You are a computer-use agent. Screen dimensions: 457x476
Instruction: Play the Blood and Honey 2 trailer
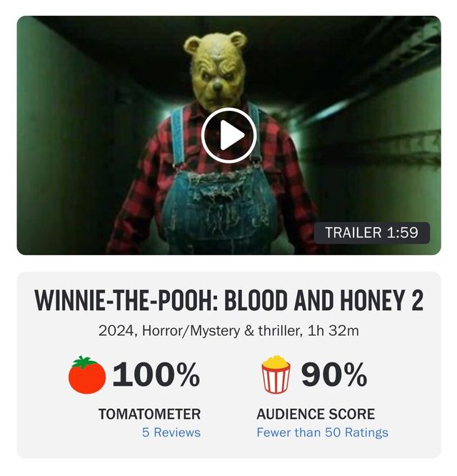(228, 135)
